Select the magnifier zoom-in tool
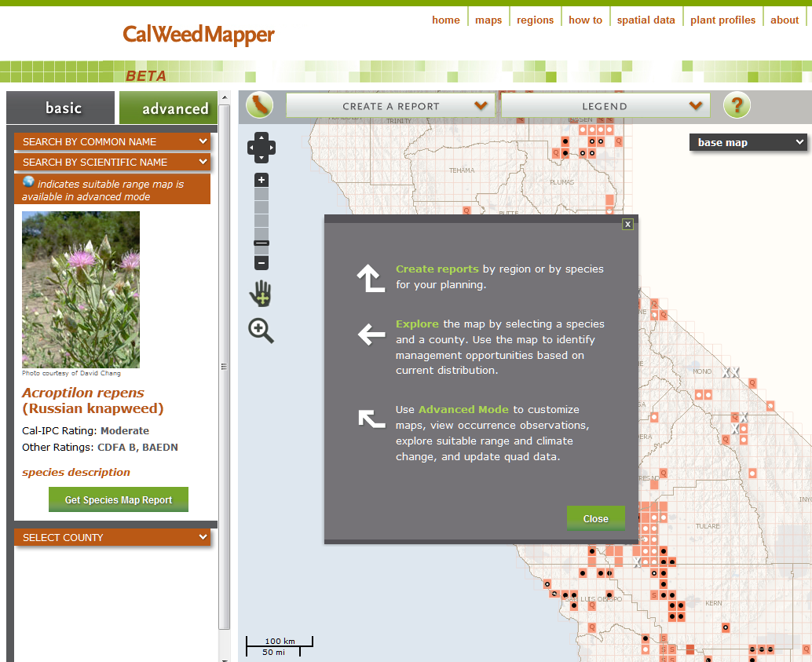 [261, 331]
